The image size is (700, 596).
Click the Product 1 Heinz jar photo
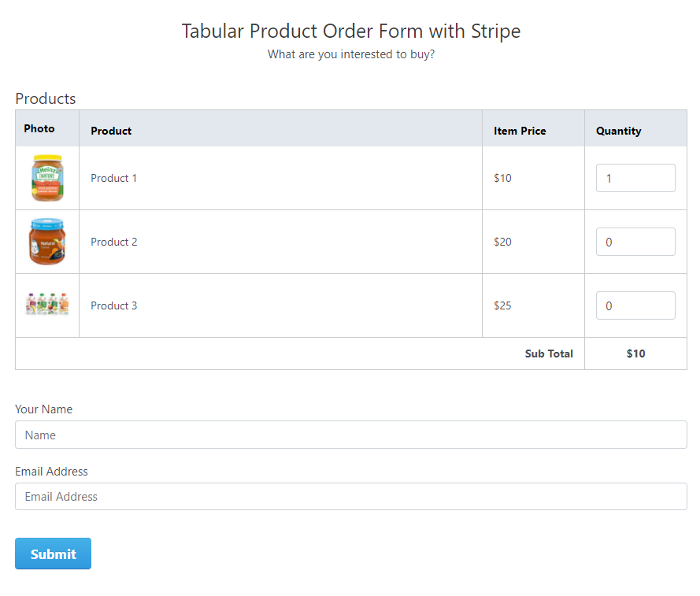coord(47,178)
